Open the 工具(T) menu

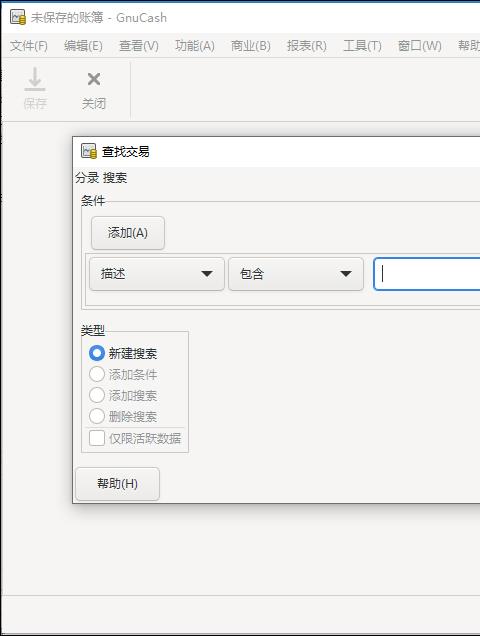(362, 45)
